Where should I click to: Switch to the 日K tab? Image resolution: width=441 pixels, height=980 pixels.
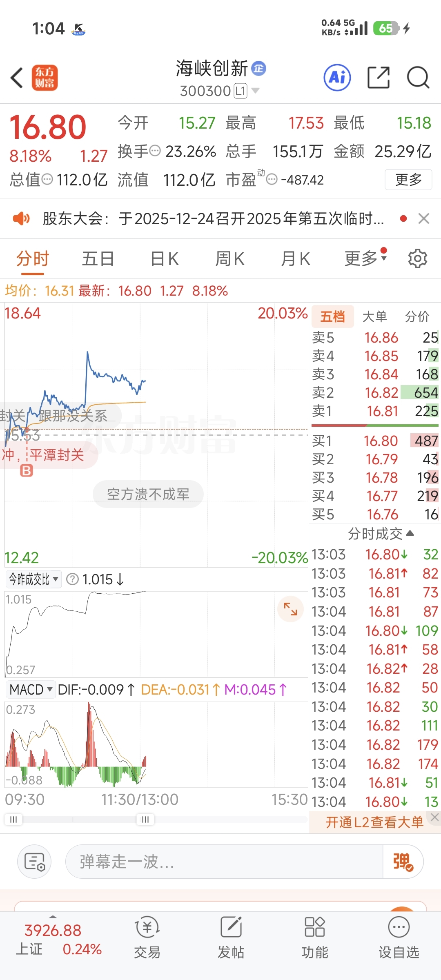164,259
